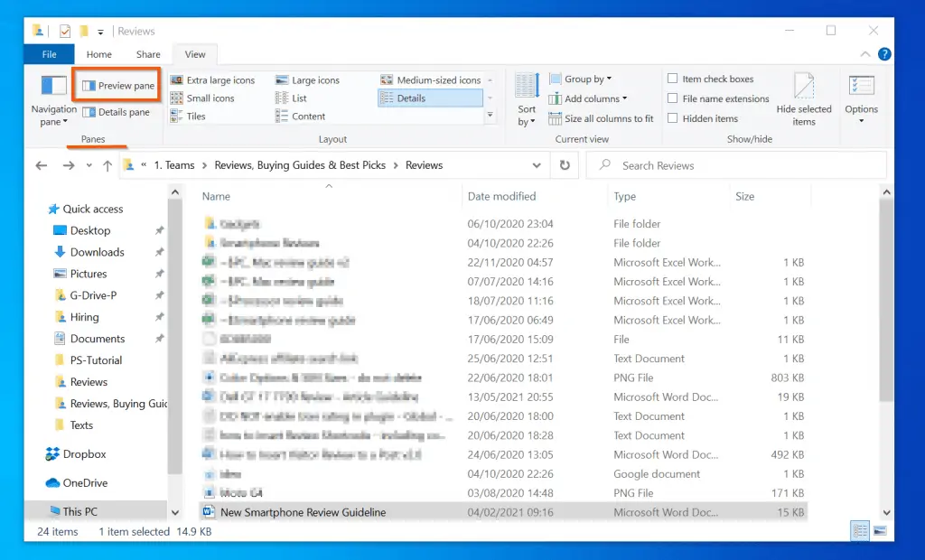
Task: Enable File name extensions checkbox
Action: [x=672, y=98]
